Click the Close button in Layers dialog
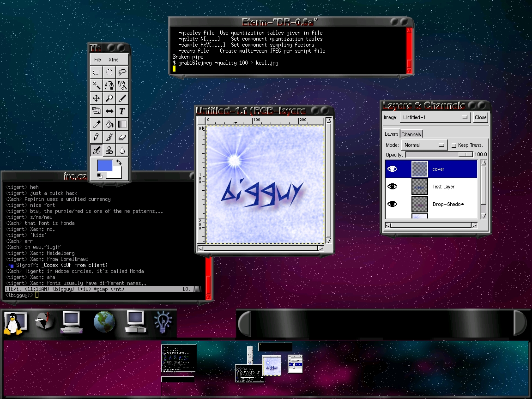This screenshot has width=532, height=399. click(x=480, y=117)
